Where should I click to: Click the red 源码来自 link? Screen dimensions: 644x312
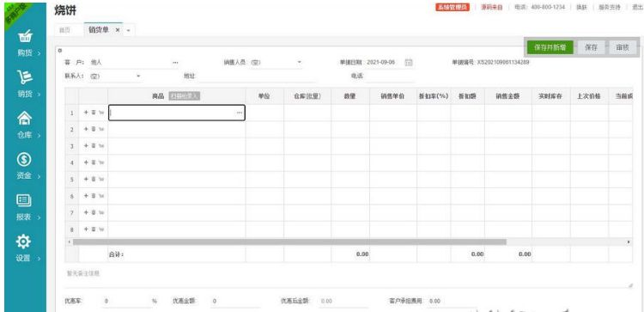click(492, 8)
